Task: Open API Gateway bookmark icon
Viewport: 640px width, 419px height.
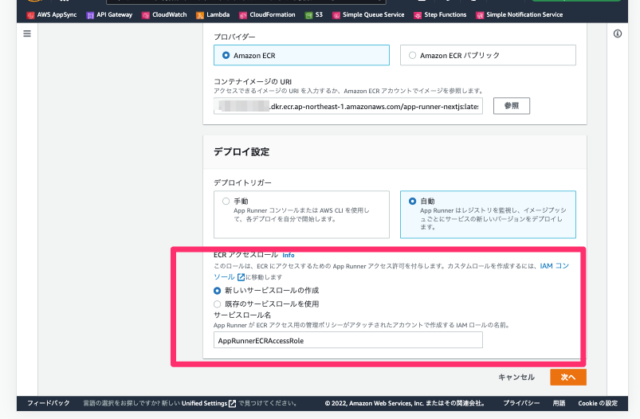Action: [90, 15]
